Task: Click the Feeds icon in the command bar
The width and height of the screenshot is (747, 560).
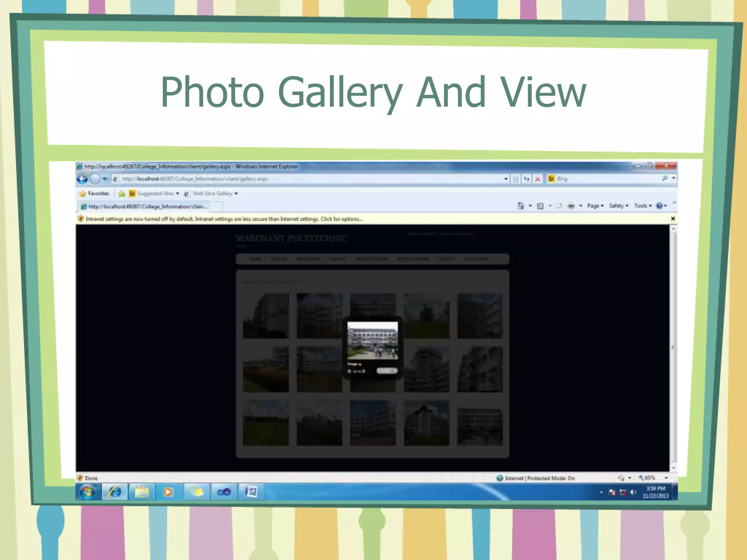Action: pyautogui.click(x=541, y=206)
